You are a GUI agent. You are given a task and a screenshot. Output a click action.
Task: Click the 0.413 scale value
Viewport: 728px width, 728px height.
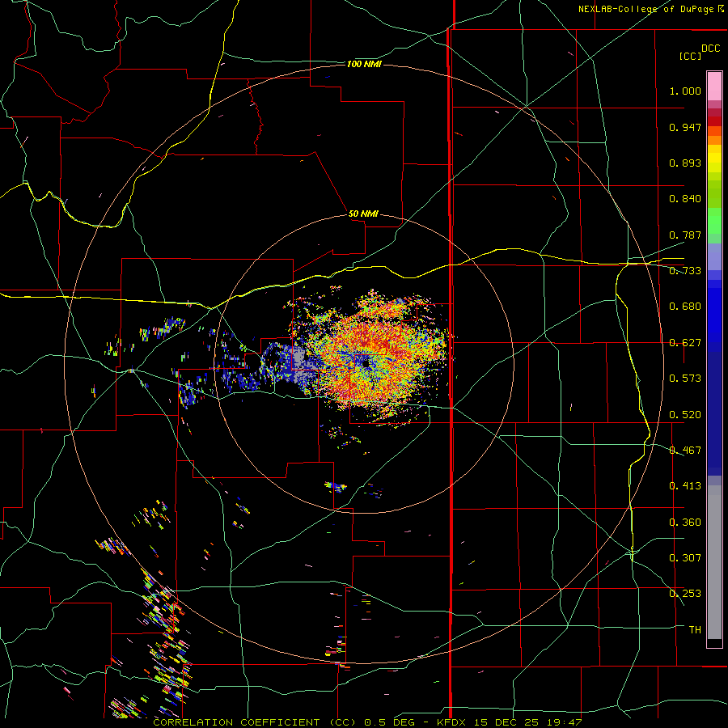pos(685,486)
